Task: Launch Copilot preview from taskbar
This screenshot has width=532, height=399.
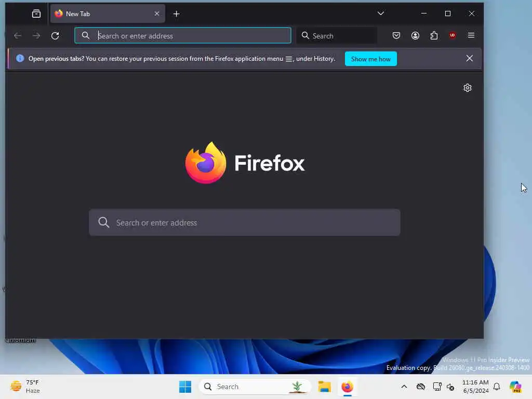Action: (x=515, y=387)
